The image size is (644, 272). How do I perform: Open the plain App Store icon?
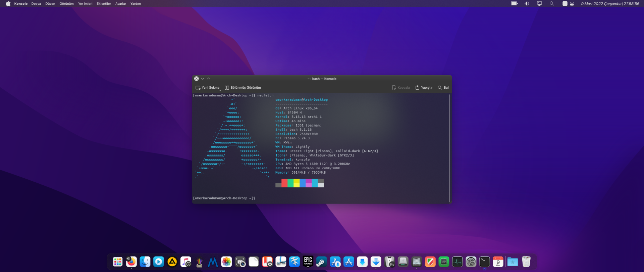(349, 262)
